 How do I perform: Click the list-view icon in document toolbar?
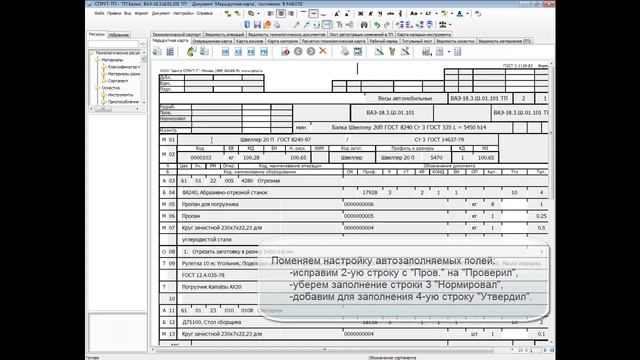click(x=170, y=51)
